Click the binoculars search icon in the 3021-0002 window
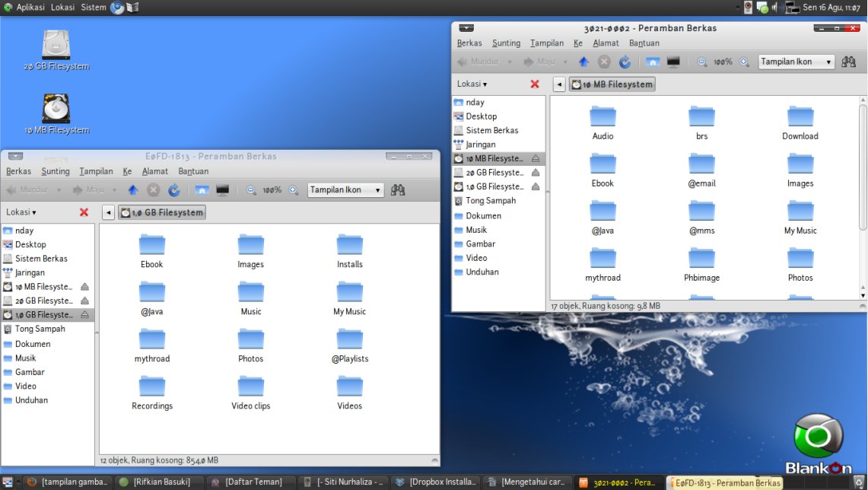The image size is (868, 490). tap(849, 62)
